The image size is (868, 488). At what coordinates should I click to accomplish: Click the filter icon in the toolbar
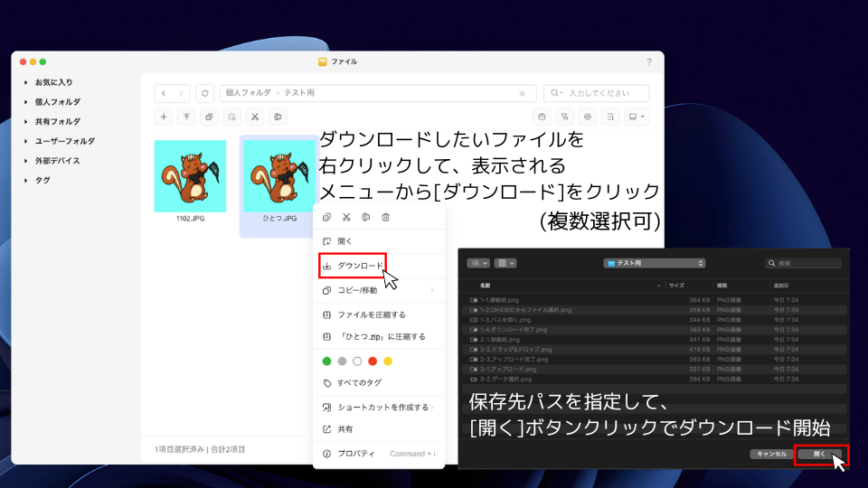(565, 117)
